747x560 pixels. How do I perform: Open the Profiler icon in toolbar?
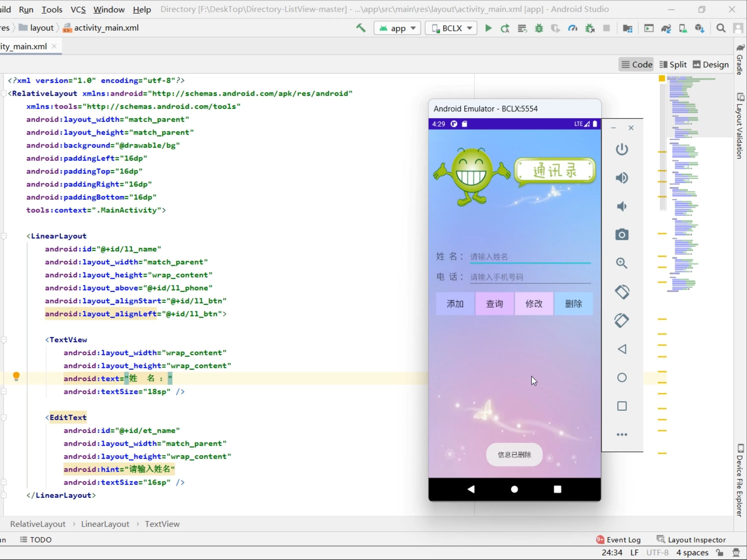573,28
